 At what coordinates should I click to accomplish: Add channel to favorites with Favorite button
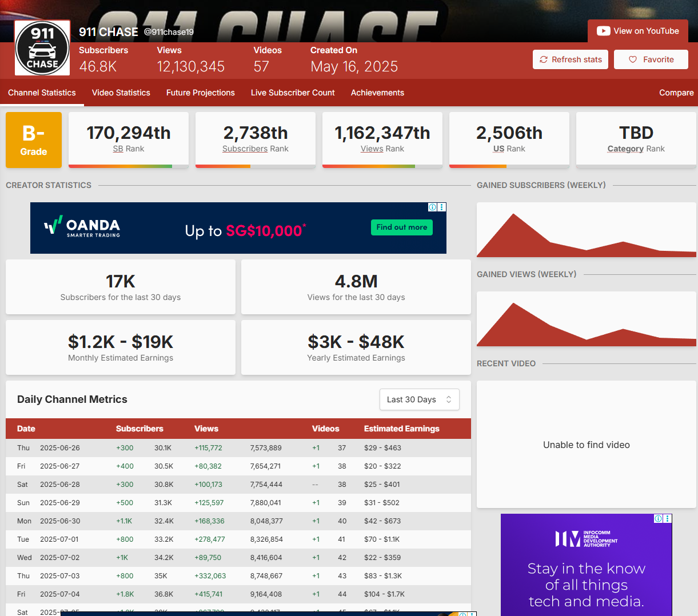[651, 59]
